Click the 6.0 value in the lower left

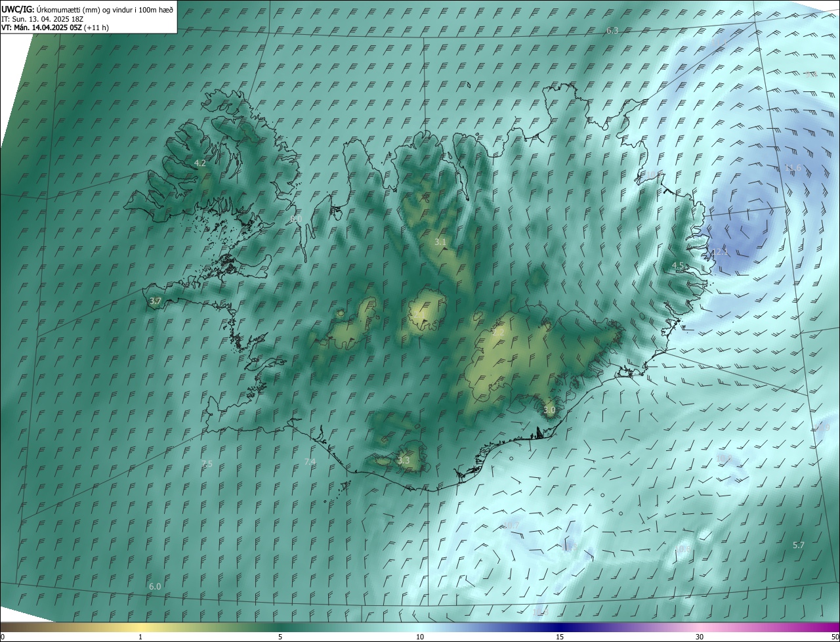click(155, 586)
